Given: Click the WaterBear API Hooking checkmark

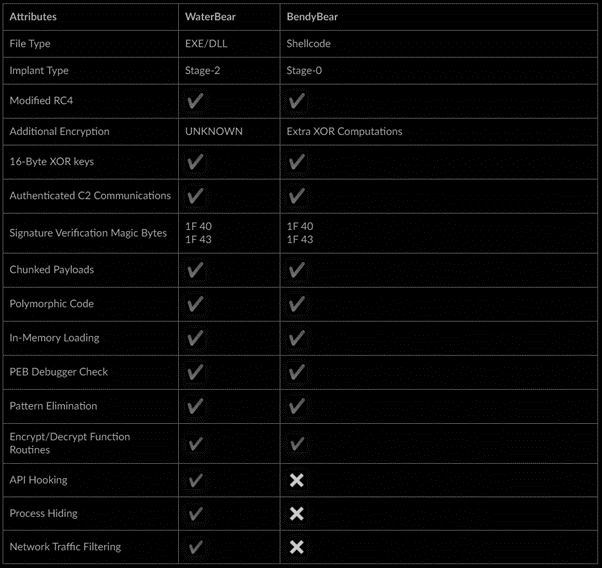Looking at the screenshot, I should click(195, 480).
